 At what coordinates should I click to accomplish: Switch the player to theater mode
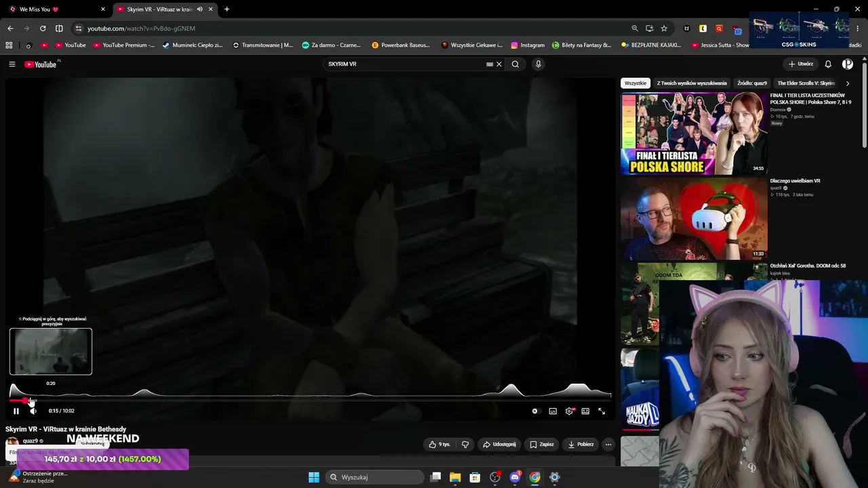click(x=585, y=411)
